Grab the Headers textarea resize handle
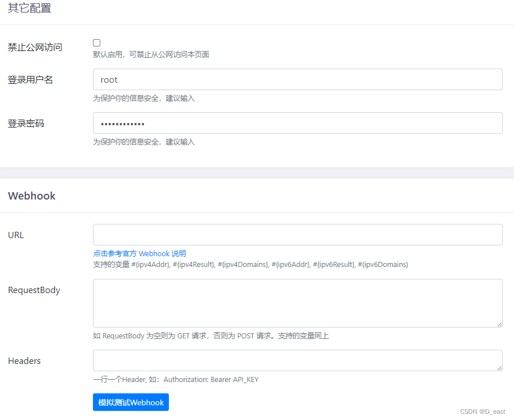514x420 pixels. [499, 368]
